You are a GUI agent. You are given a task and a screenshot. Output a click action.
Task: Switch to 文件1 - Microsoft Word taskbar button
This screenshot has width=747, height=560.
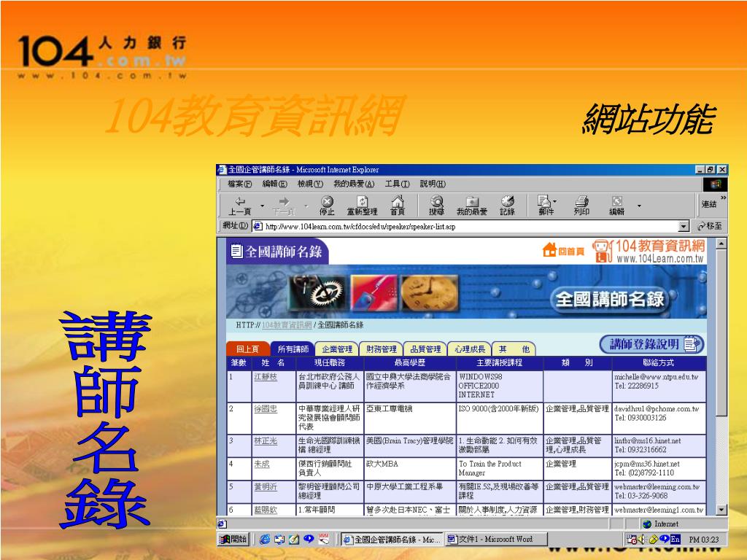tap(496, 539)
